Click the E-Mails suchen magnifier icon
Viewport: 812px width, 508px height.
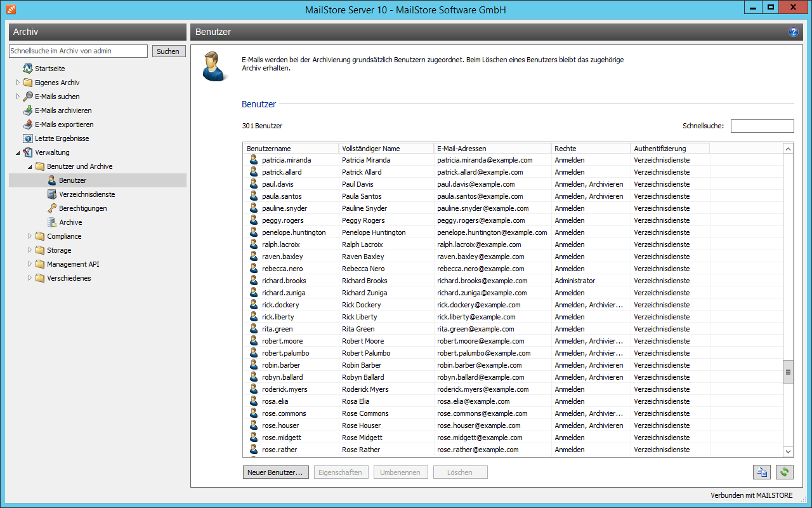(x=27, y=97)
